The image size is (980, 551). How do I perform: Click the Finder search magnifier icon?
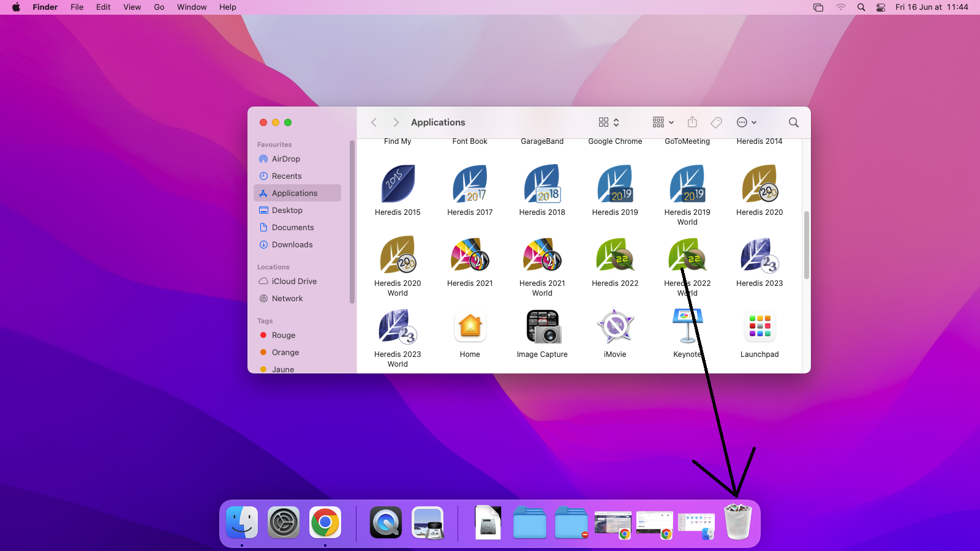tap(793, 122)
